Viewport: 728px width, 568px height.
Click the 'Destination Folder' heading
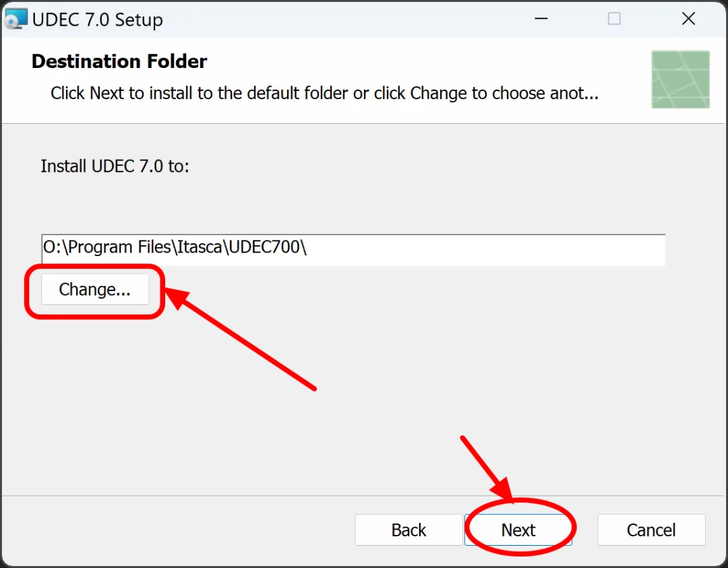click(119, 61)
